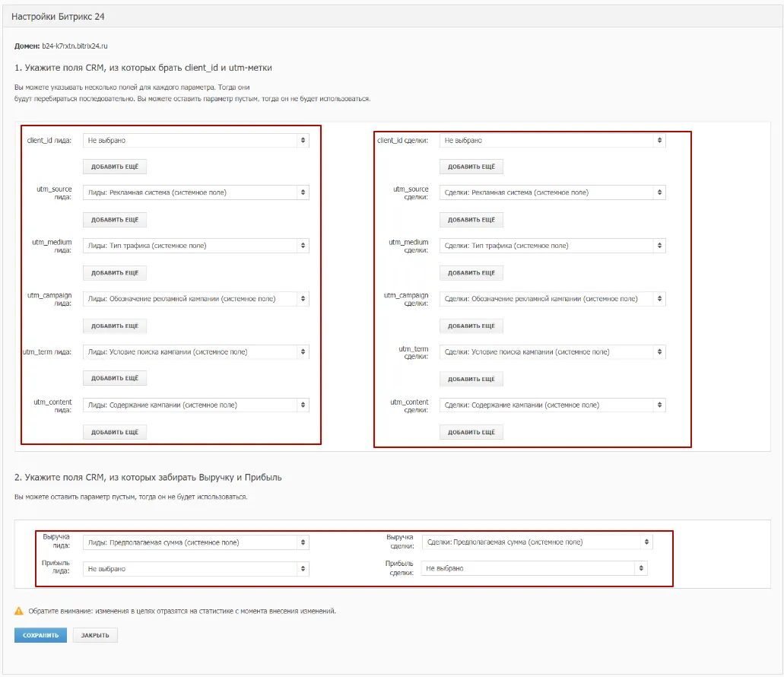
Task: Open the utm_content лида dropdown
Action: 196,405
